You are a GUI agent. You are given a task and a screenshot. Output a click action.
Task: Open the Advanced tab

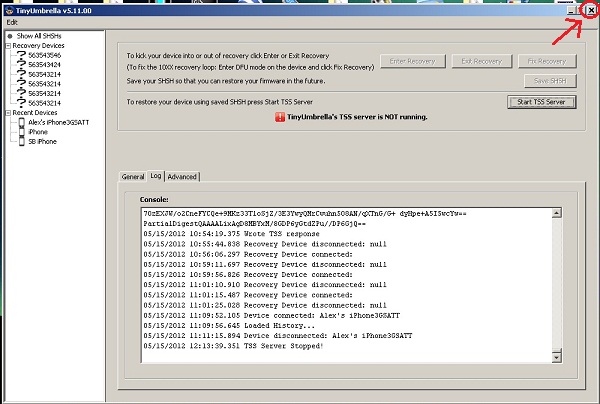[x=182, y=177]
